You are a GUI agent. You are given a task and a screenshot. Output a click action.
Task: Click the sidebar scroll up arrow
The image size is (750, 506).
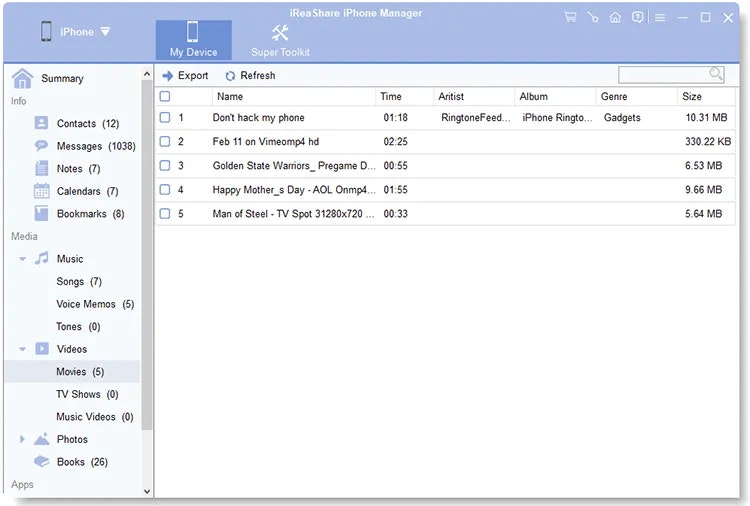[x=147, y=74]
